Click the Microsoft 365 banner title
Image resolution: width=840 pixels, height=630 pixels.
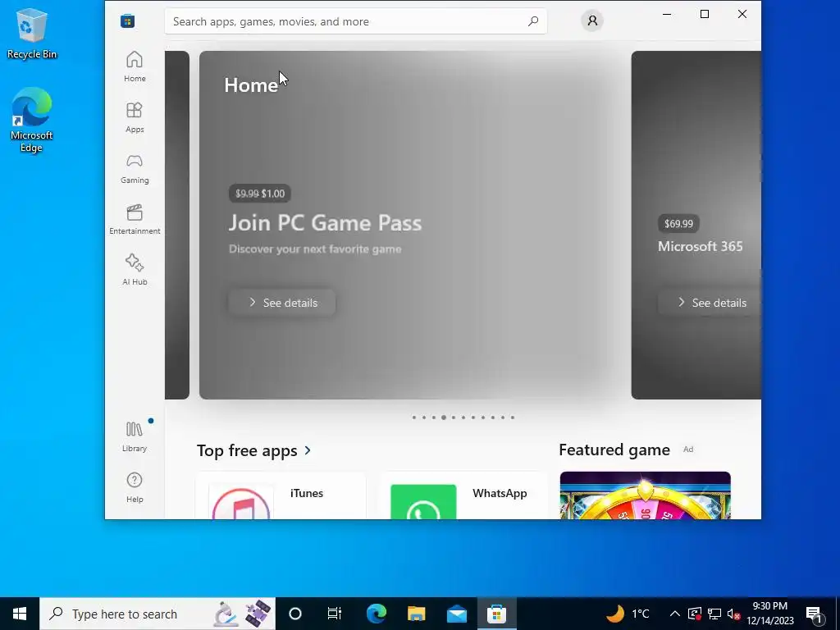[x=701, y=246]
